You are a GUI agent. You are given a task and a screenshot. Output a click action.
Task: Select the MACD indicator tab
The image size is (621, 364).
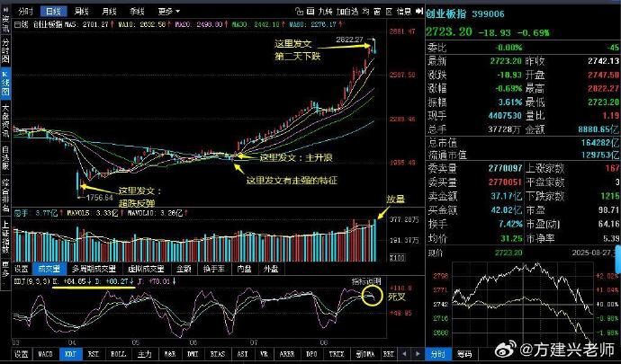pyautogui.click(x=45, y=354)
